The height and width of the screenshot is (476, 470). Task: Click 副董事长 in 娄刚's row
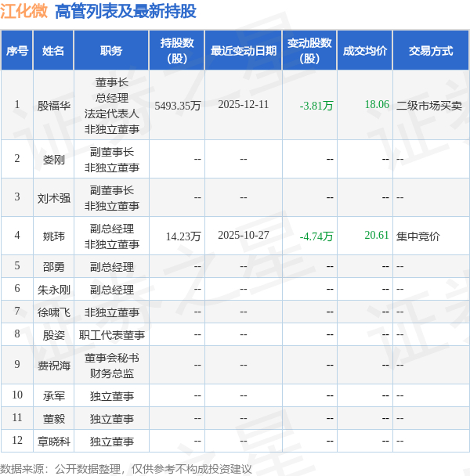pos(111,152)
